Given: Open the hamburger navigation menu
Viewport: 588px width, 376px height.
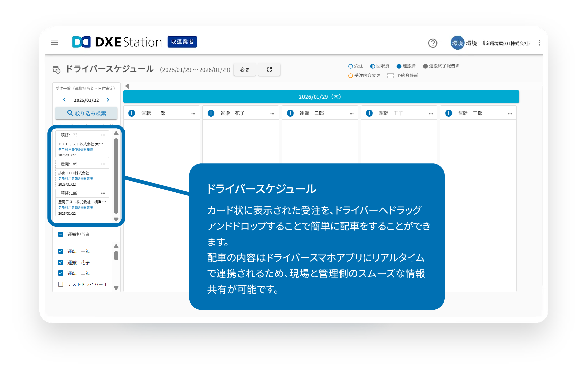Looking at the screenshot, I should (x=55, y=43).
